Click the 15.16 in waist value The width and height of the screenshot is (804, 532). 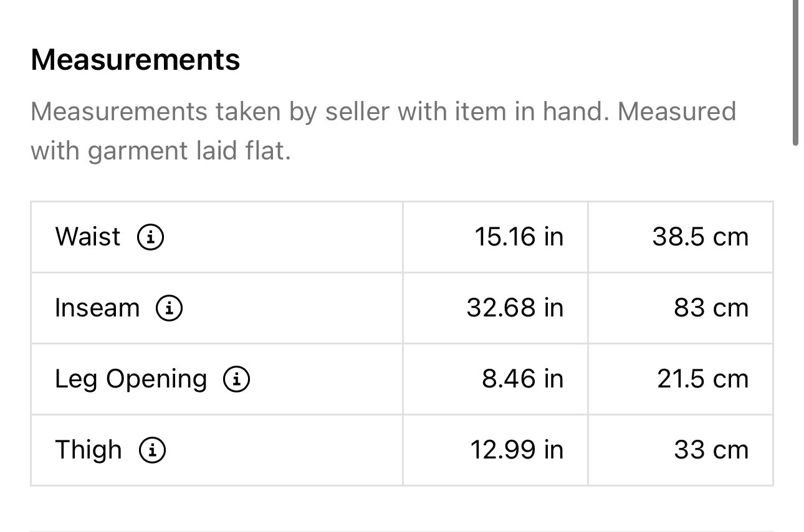point(519,237)
